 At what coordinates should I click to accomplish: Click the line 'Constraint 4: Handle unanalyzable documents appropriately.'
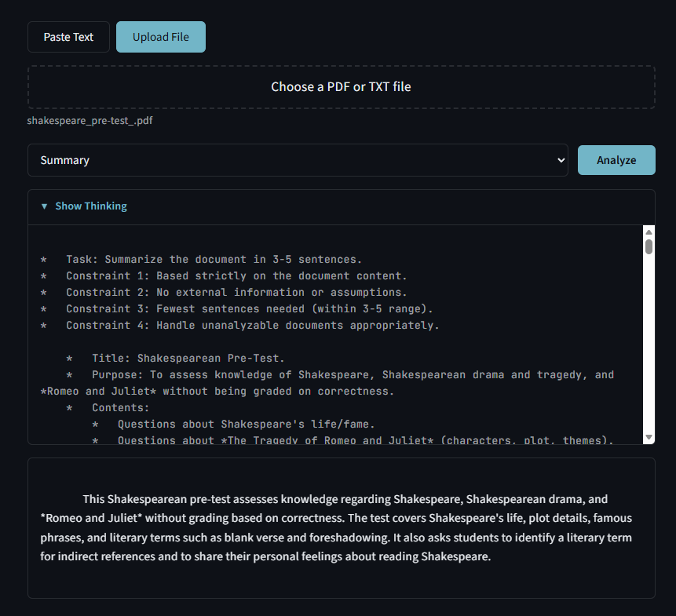[253, 325]
